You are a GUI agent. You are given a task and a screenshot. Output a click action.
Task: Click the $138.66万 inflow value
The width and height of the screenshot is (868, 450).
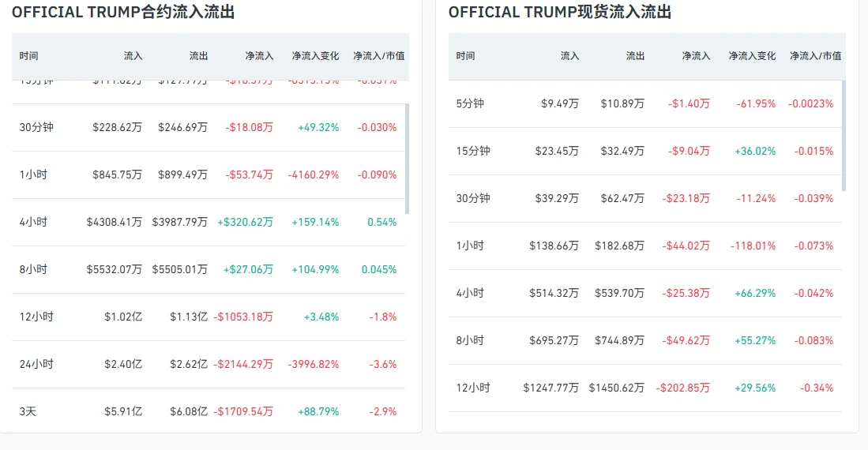554,246
